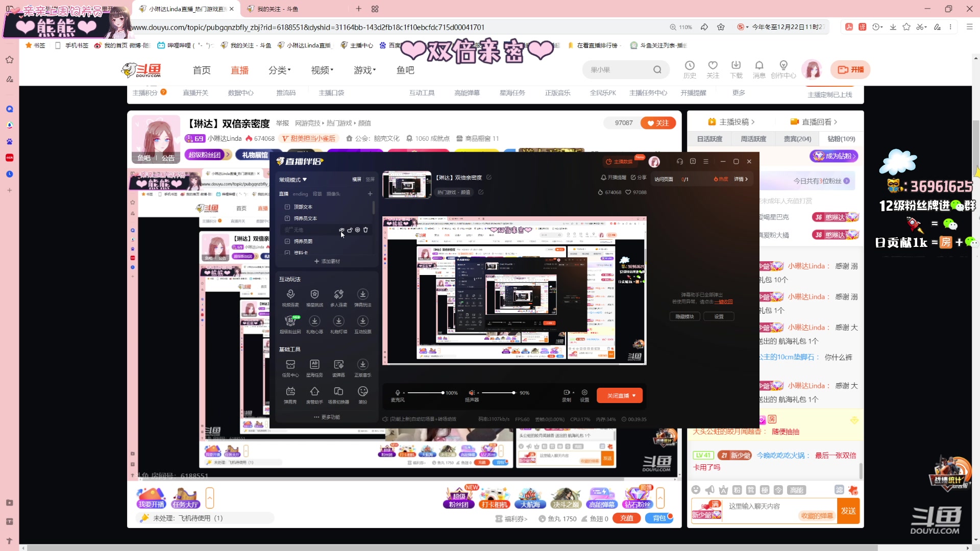Viewport: 980px width, 551px height.
Task: Open the 游戏 dropdown in Douyu nav
Action: pos(364,70)
